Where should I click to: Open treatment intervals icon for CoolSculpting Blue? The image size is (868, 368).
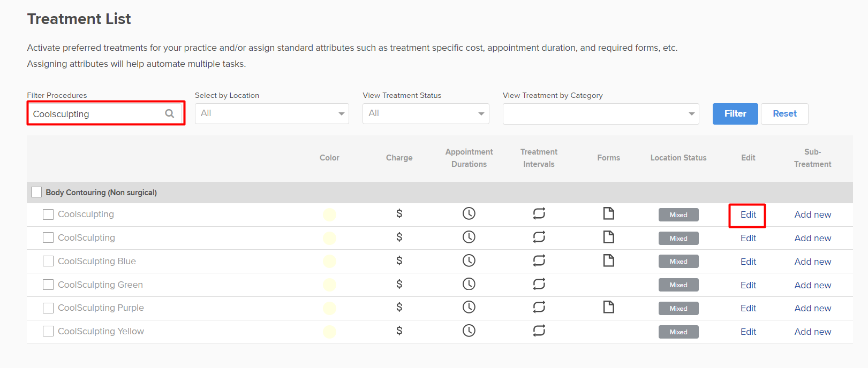coord(539,260)
